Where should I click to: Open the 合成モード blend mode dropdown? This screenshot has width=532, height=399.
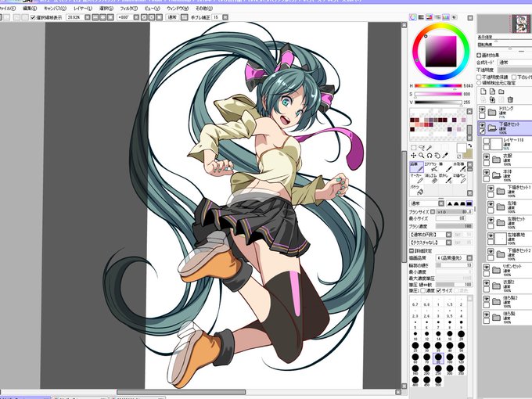(x=515, y=63)
